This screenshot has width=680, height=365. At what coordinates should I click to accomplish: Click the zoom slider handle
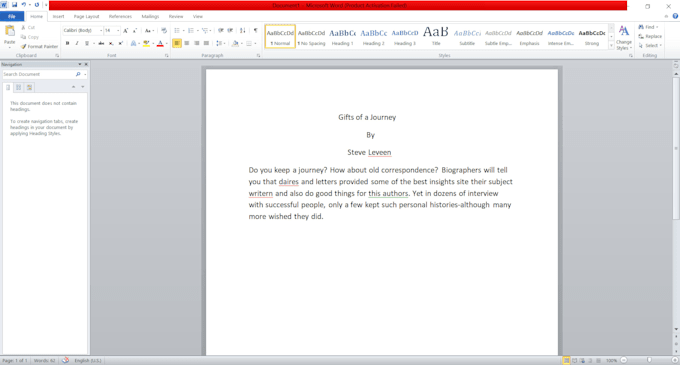click(x=649, y=360)
